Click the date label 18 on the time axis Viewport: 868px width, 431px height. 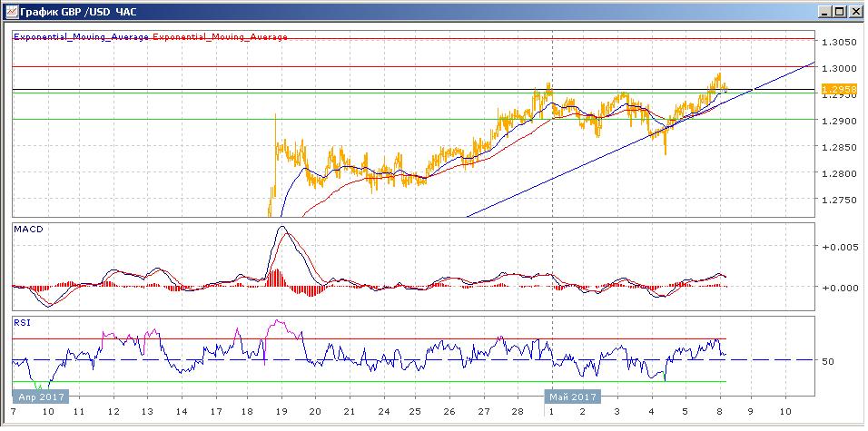coord(249,412)
